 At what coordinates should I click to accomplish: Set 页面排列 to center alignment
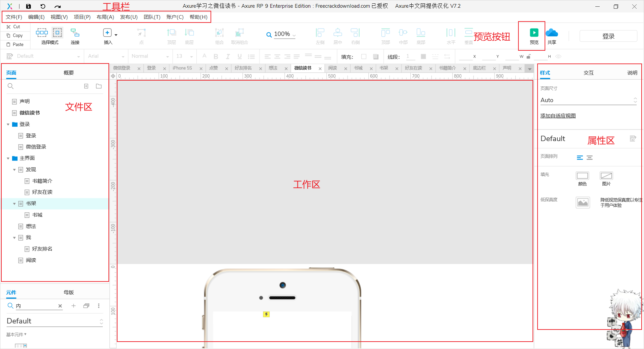590,158
